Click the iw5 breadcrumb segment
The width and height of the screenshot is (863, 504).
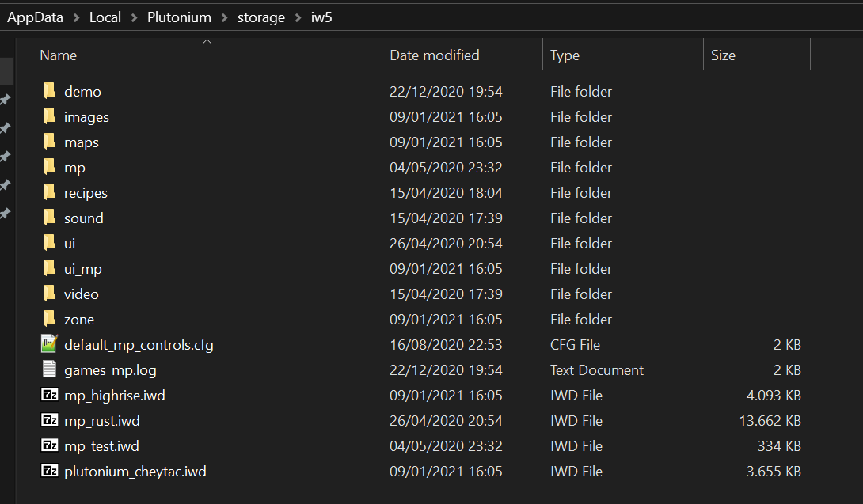(x=321, y=17)
